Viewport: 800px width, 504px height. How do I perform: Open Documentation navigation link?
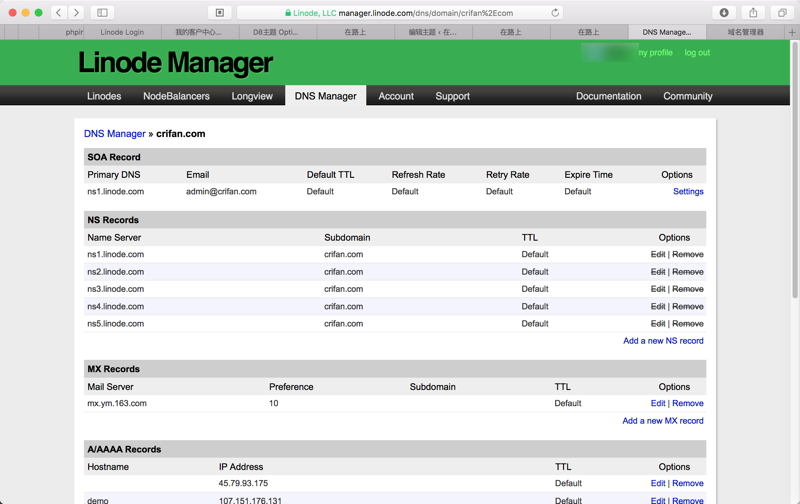(x=609, y=96)
